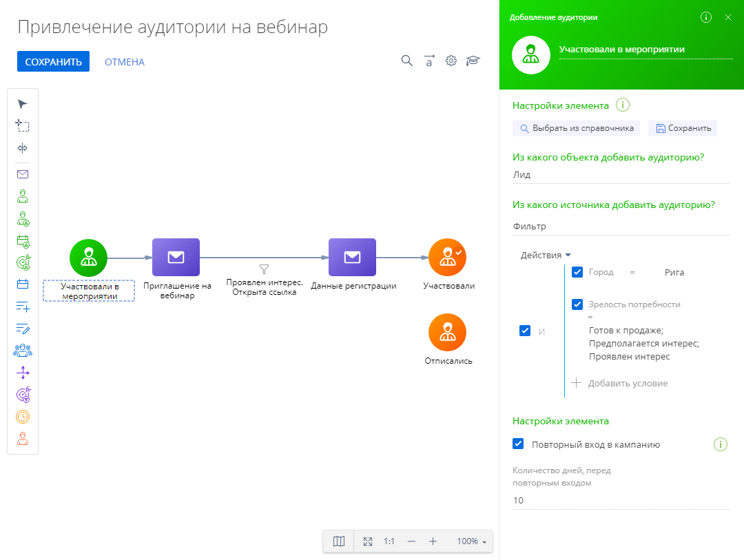The height and width of the screenshot is (560, 744).
Task: Edit days before re-entry value 10
Action: [621, 501]
